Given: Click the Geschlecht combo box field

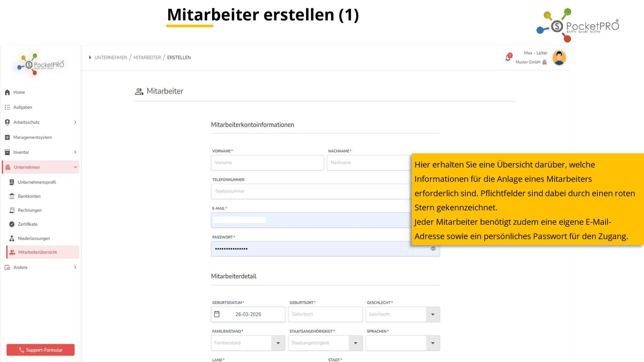Looking at the screenshot, I should point(403,314).
